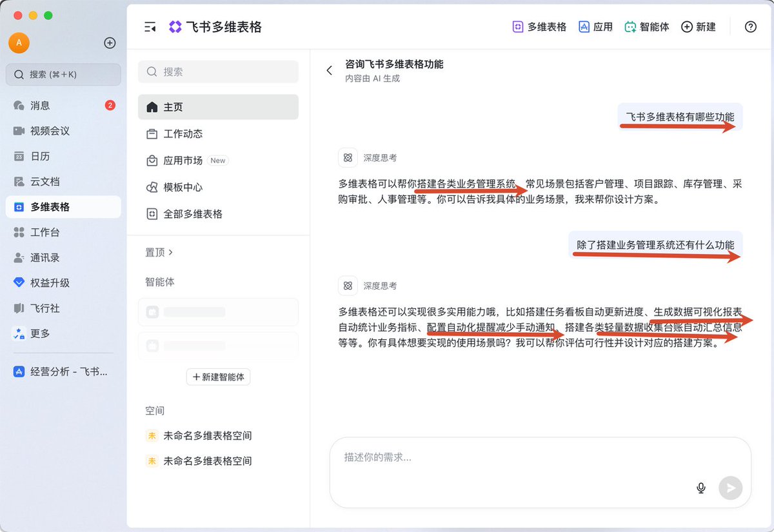
Task: Click the message bubble 飞书多维表格有哪些功能
Action: coord(680,117)
